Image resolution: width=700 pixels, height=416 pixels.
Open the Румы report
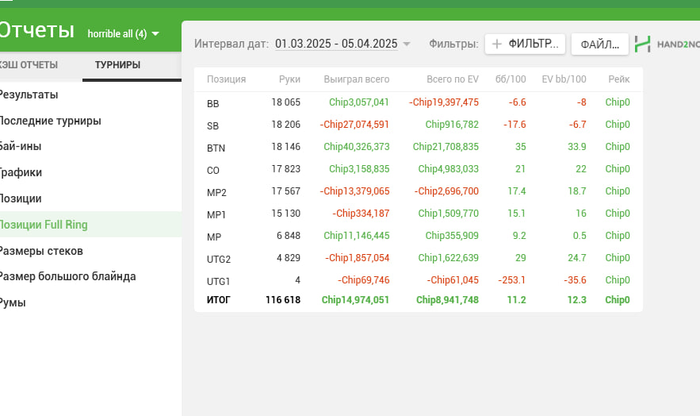[13, 302]
